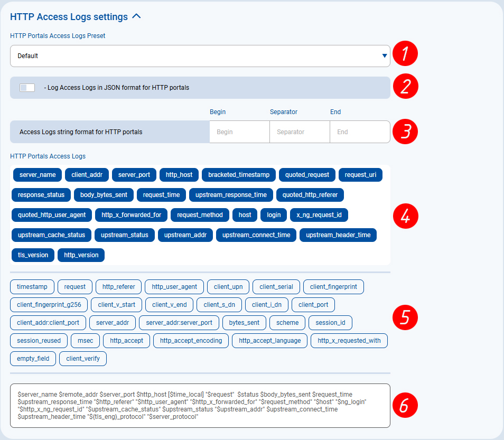Click the Begin input field

tap(239, 132)
